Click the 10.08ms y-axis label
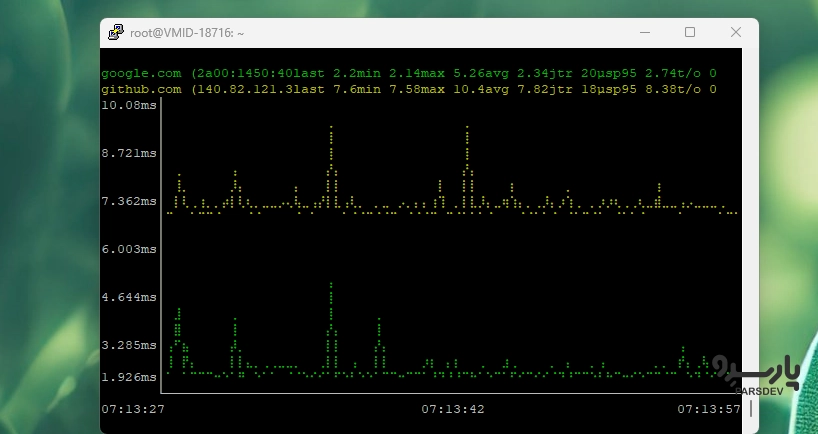This screenshot has height=434, width=818. 129,105
